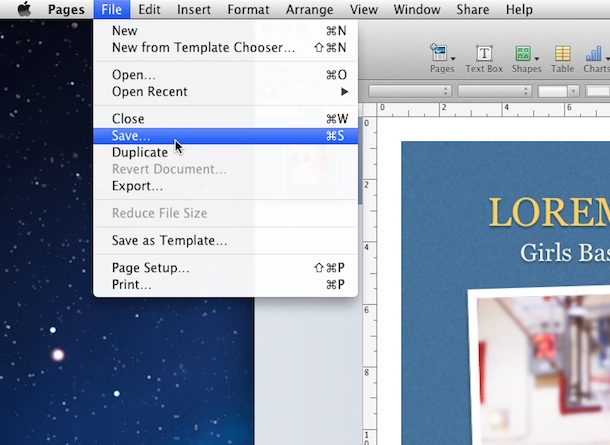
Task: Click the Charts toolbar icon
Action: click(x=596, y=58)
